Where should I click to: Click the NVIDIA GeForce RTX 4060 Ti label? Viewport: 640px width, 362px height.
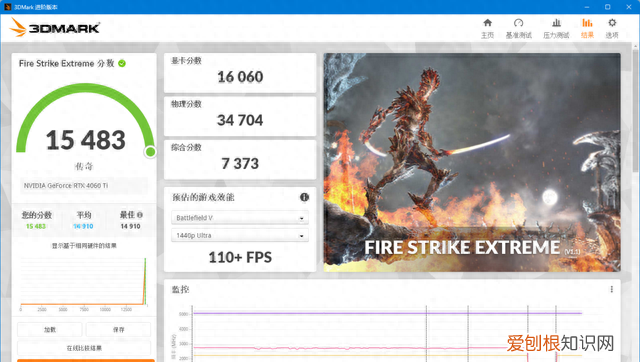(x=66, y=186)
